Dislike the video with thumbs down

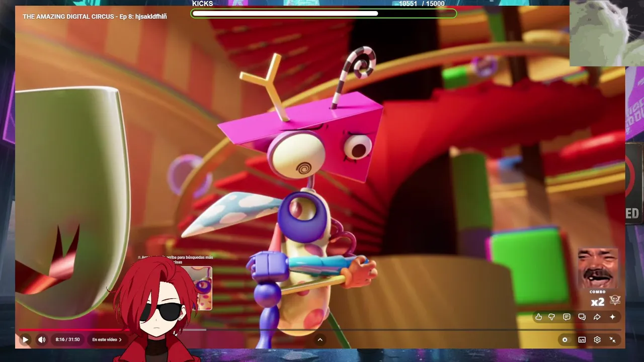[x=552, y=317]
